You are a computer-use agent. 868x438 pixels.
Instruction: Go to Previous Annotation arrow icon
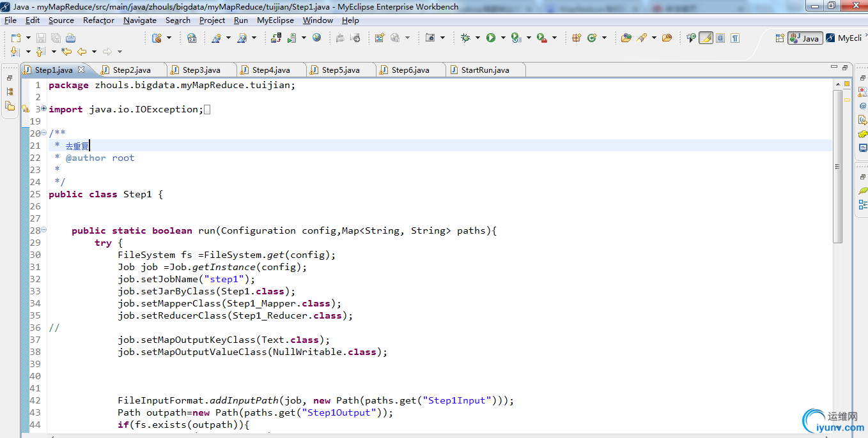40,52
